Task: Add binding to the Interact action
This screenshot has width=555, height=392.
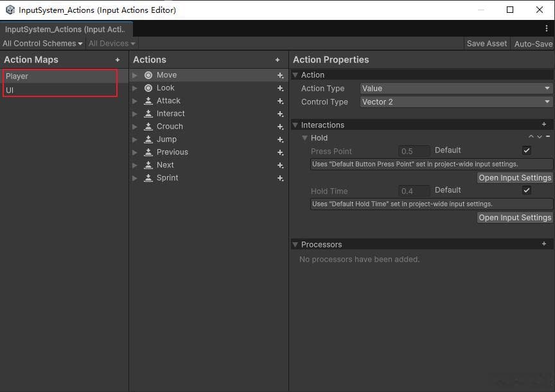Action: (x=280, y=114)
